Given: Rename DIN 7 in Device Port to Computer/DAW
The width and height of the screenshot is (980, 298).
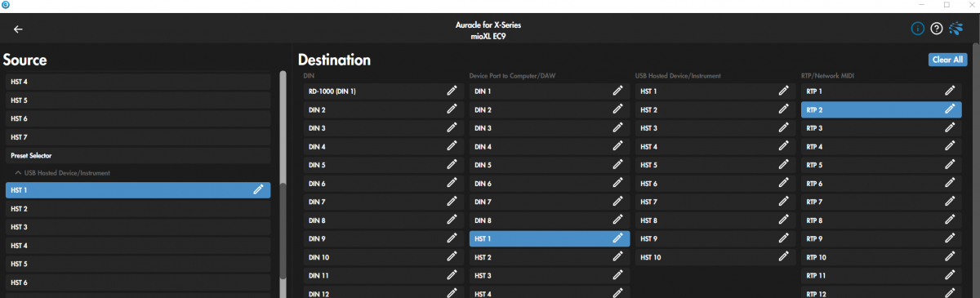Looking at the screenshot, I should click(x=617, y=202).
